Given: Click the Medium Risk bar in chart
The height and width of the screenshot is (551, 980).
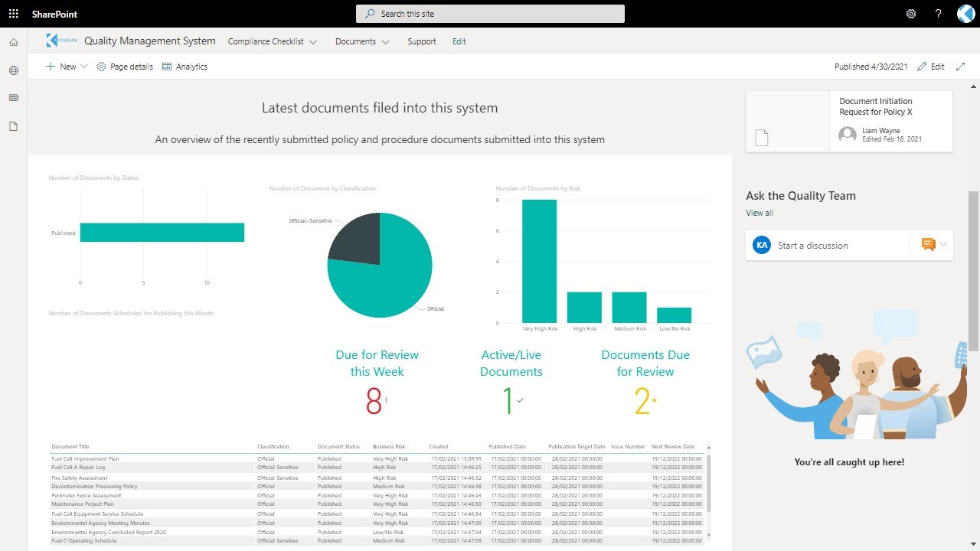Looking at the screenshot, I should click(x=629, y=308).
